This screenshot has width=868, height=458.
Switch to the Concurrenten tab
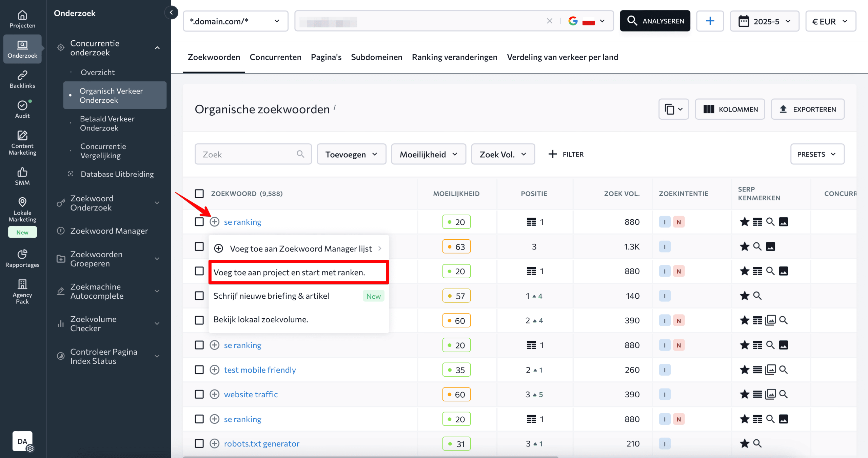[275, 57]
